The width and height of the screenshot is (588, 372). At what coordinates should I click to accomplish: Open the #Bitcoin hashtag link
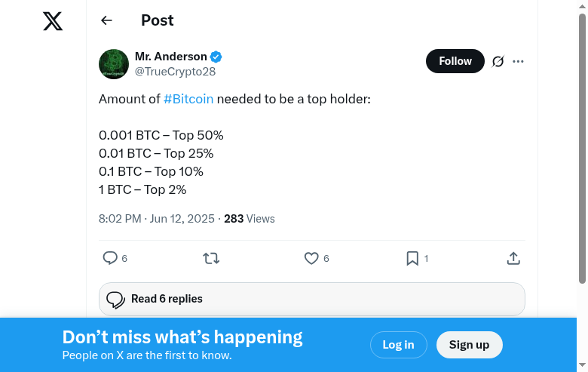(188, 99)
